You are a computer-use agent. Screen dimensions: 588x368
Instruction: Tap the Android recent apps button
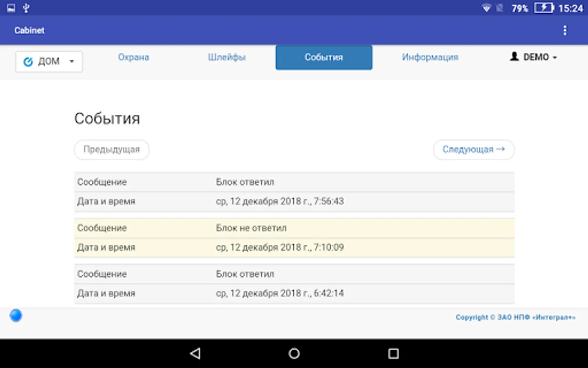point(393,353)
